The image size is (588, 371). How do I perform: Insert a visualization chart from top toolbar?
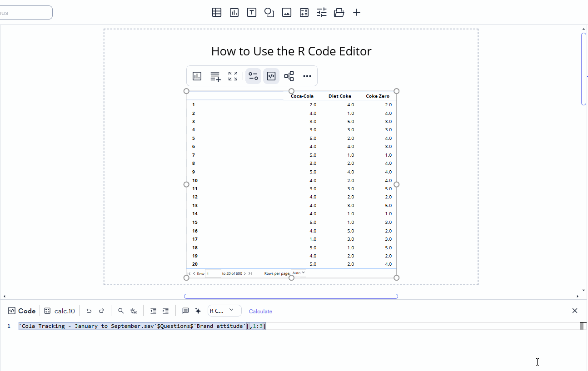pyautogui.click(x=234, y=13)
